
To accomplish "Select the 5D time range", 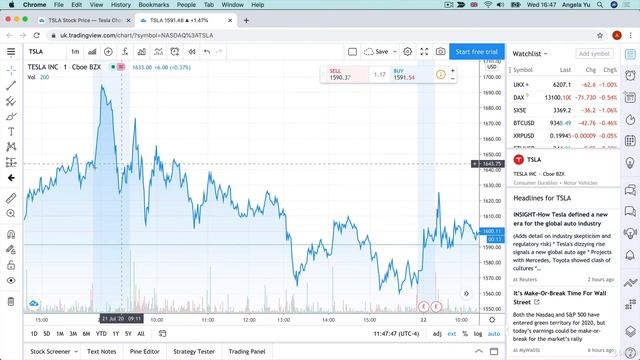I will pyautogui.click(x=47, y=334).
